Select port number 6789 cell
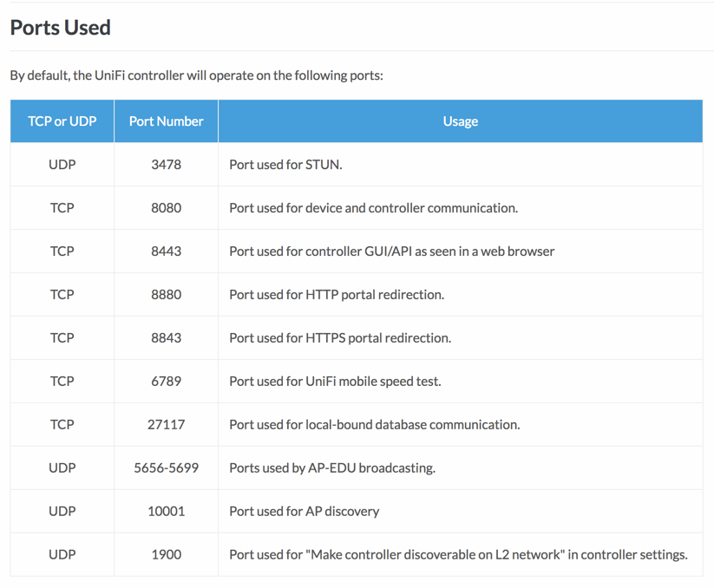 point(167,381)
